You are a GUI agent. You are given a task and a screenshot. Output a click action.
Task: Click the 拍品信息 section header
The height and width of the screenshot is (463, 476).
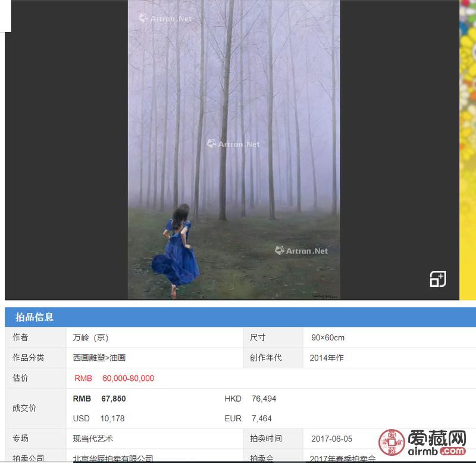tap(35, 317)
